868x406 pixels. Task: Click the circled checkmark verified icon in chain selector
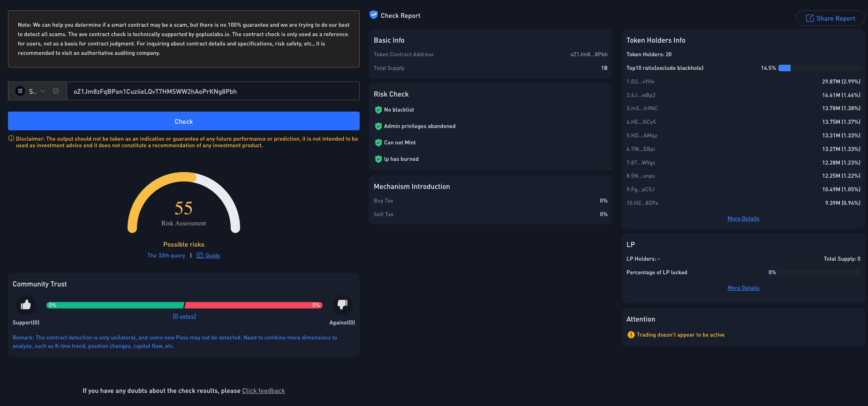56,91
